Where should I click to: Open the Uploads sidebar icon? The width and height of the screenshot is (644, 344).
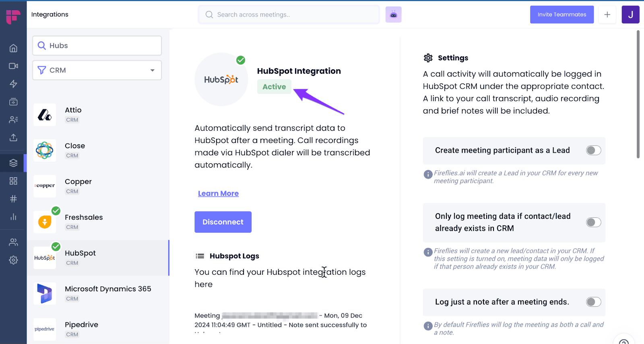(13, 138)
